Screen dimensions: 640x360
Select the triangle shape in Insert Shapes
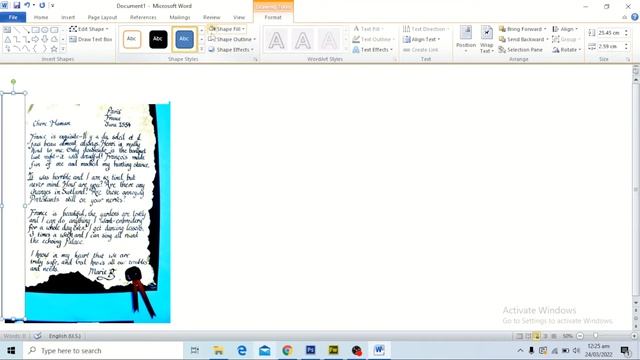tap(8, 39)
